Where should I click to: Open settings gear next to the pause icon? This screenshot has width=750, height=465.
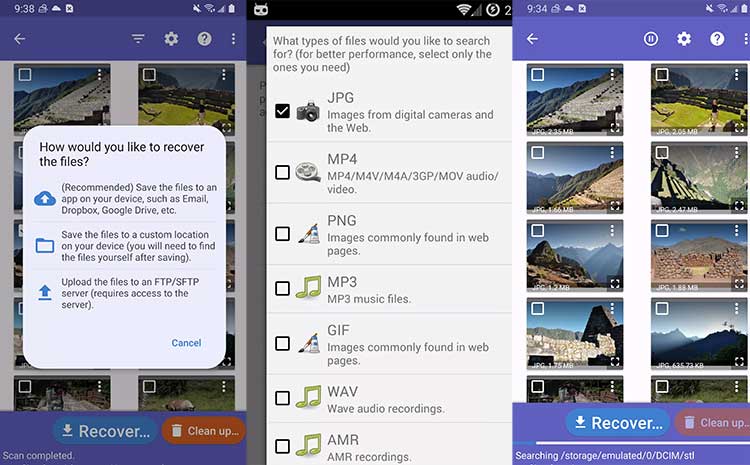(x=684, y=39)
